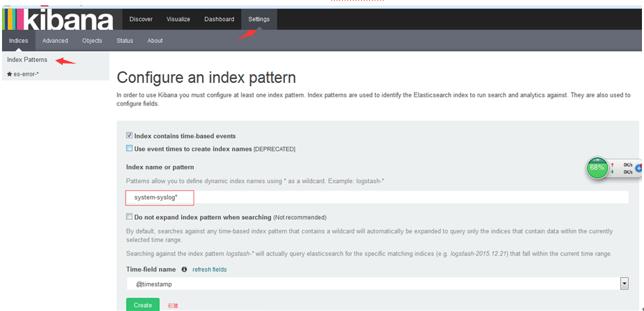Viewport: 644px width, 311px height.
Task: Open the Objects sub-tab
Action: click(92, 41)
